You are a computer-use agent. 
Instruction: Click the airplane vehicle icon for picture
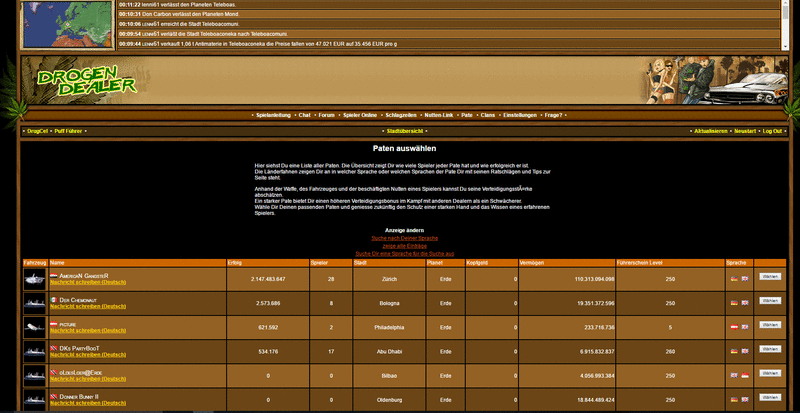pyautogui.click(x=35, y=327)
